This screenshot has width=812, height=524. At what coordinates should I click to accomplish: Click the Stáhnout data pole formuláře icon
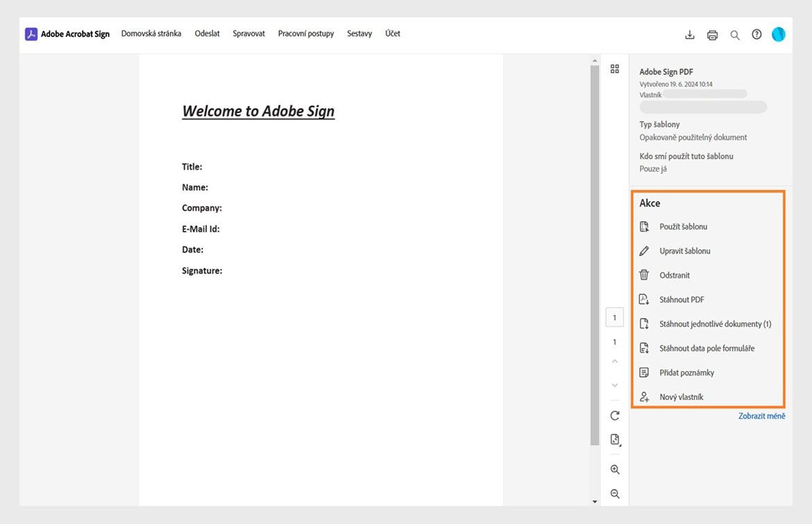click(644, 348)
